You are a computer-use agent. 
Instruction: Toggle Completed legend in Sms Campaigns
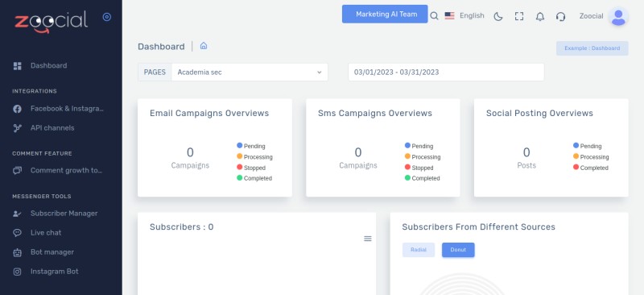click(422, 178)
